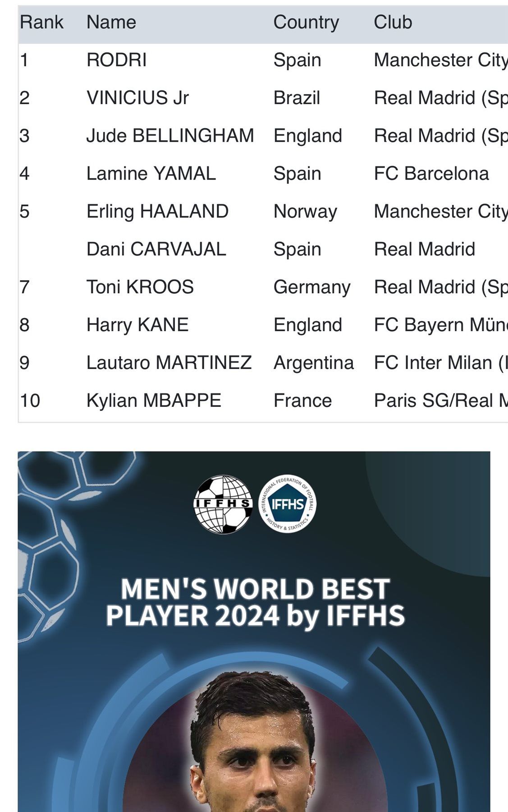Tap FC Barcelona club cell
This screenshot has width=508, height=812.
[431, 174]
